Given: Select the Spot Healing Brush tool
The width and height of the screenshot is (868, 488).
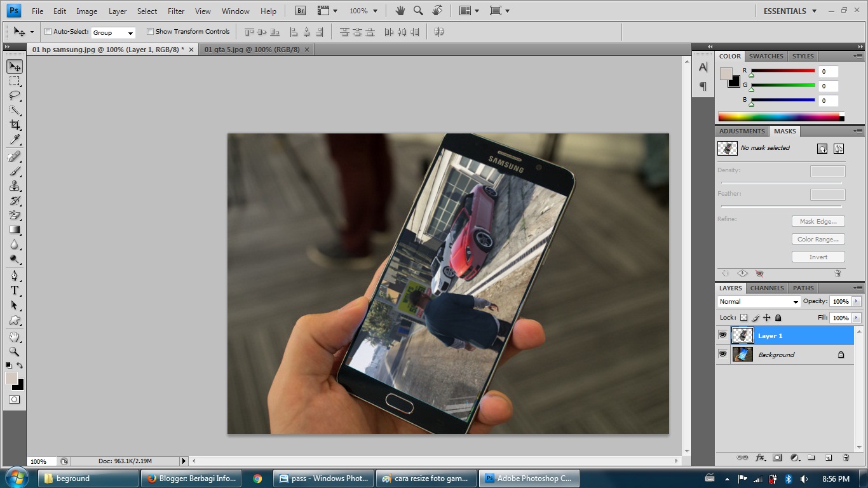Looking at the screenshot, I should 15,157.
